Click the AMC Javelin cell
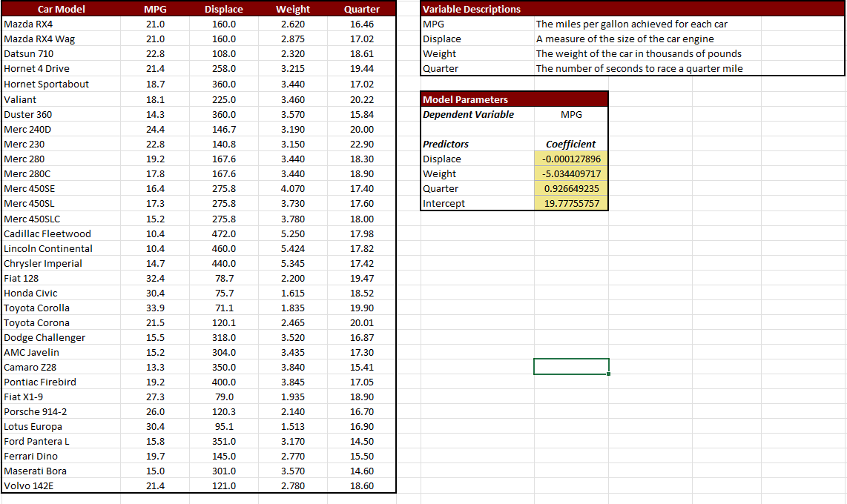The image size is (847, 504). point(61,352)
